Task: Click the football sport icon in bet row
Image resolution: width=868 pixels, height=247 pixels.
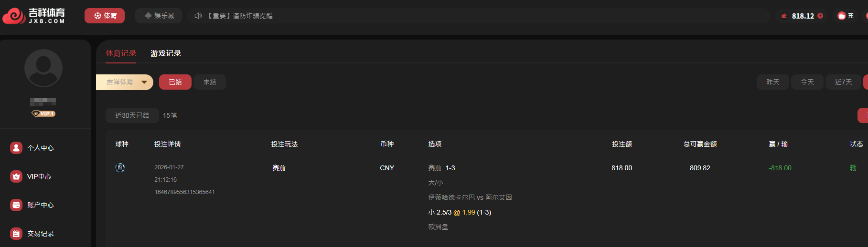Action: (x=120, y=168)
